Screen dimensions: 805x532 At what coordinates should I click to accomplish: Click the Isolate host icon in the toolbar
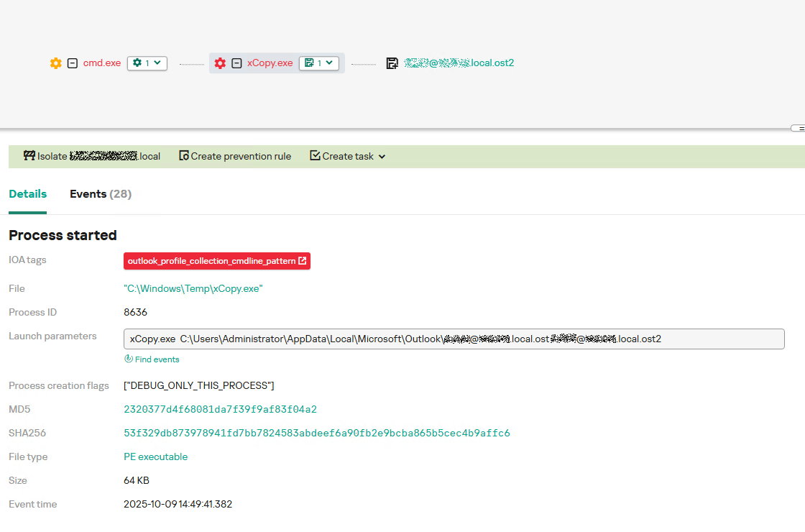pos(29,156)
